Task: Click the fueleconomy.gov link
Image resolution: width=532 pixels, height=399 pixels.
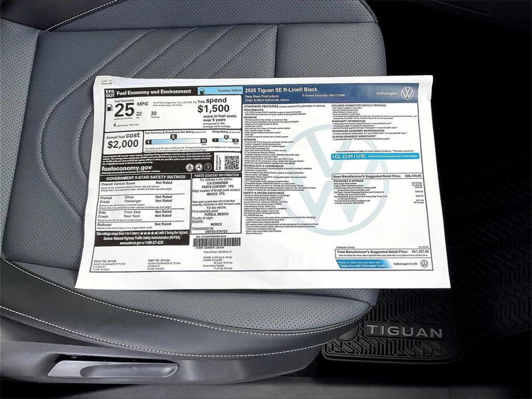Action: [x=127, y=168]
